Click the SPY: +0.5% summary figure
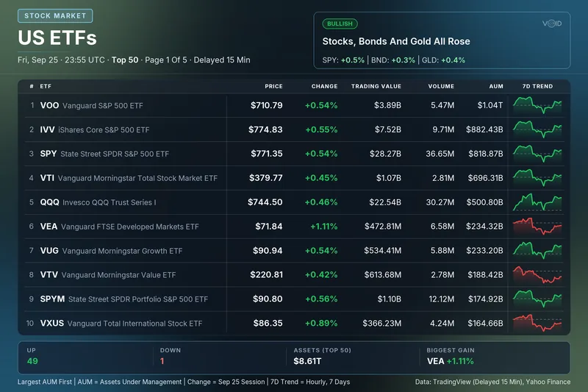This screenshot has height=392, width=588. tap(343, 60)
